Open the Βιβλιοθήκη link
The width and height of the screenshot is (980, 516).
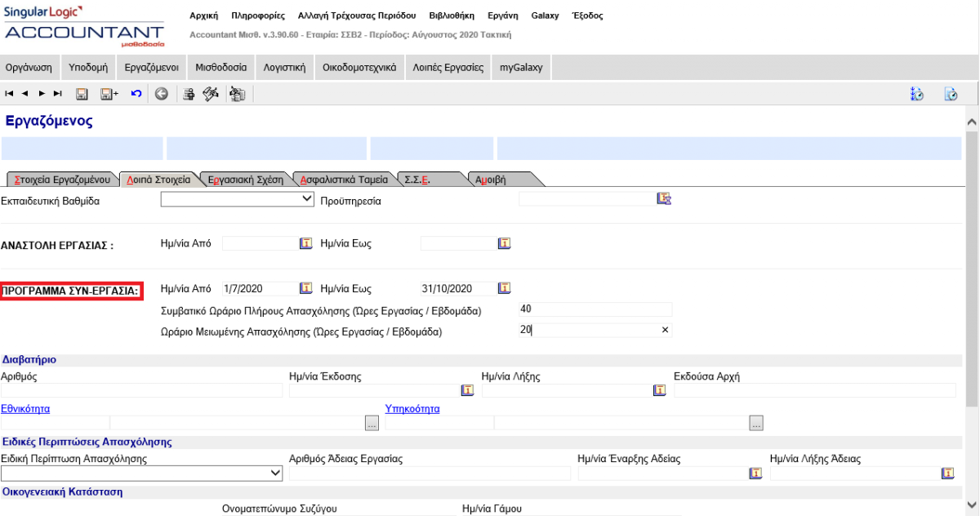[452, 16]
